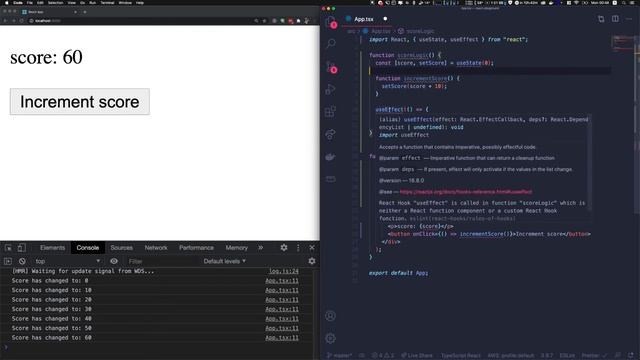Click the browser reload button

[x=21, y=20]
